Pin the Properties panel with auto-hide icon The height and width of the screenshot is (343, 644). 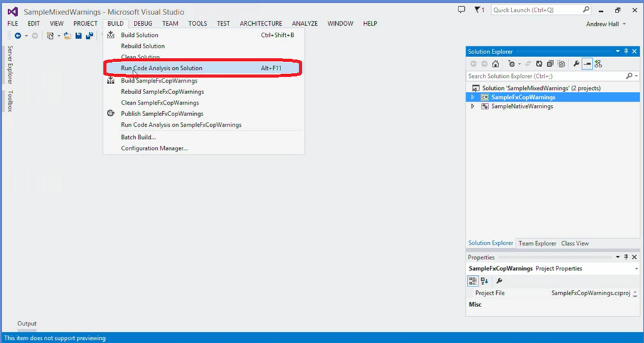tap(626, 258)
